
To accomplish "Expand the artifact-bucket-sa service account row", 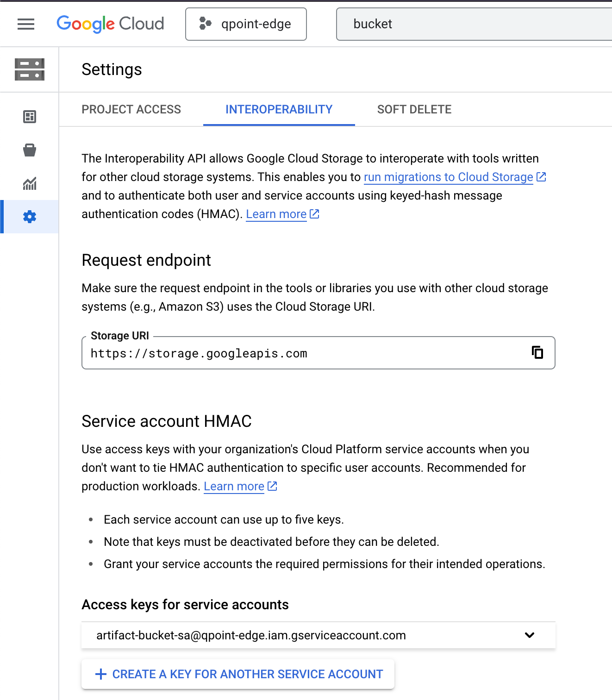I will coord(318,635).
